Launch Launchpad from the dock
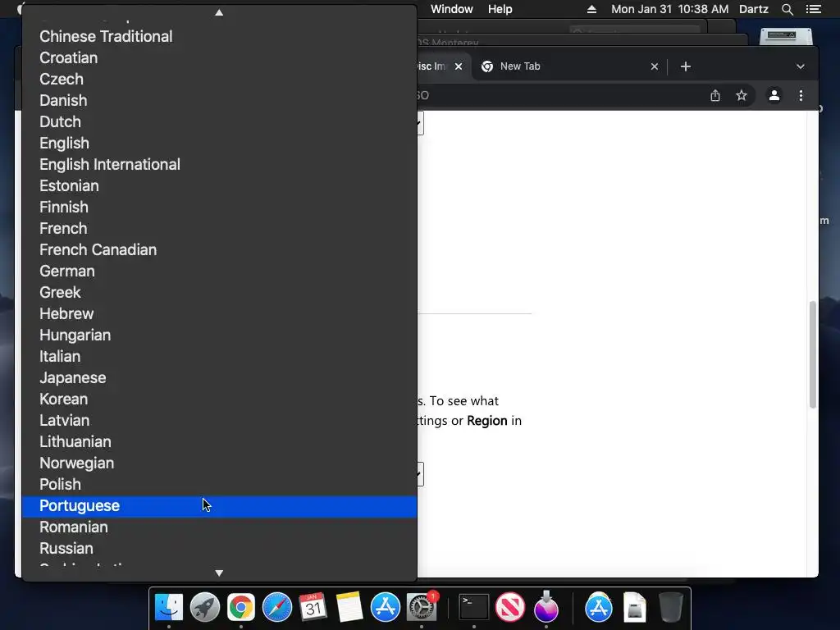This screenshot has height=630, width=840. [204, 607]
